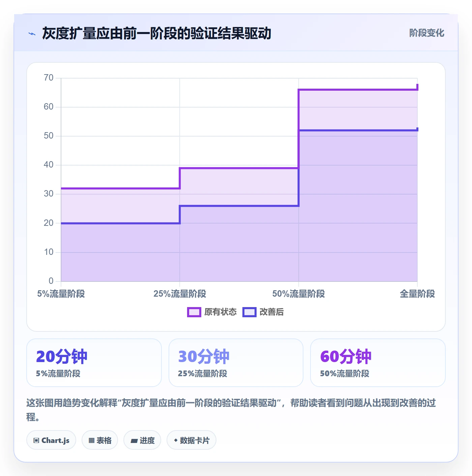Open the 30分钟 data card
The height and width of the screenshot is (476, 472).
click(236, 363)
